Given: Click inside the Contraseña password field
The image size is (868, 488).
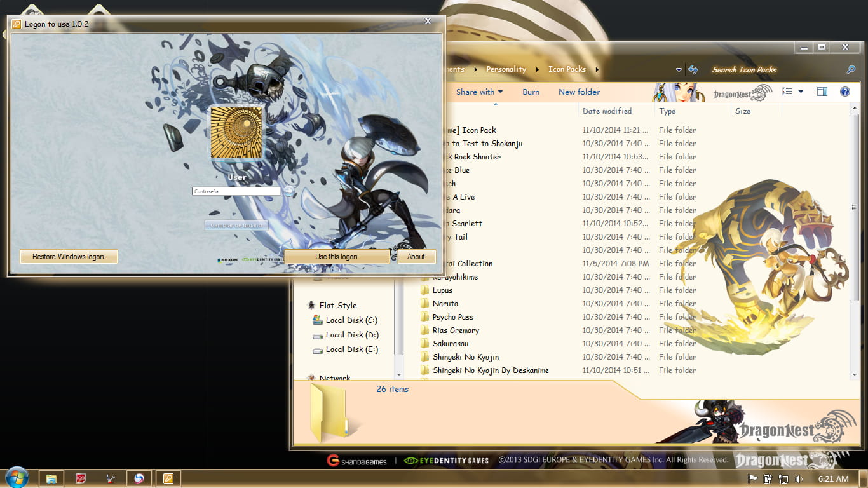Looking at the screenshot, I should click(x=236, y=191).
